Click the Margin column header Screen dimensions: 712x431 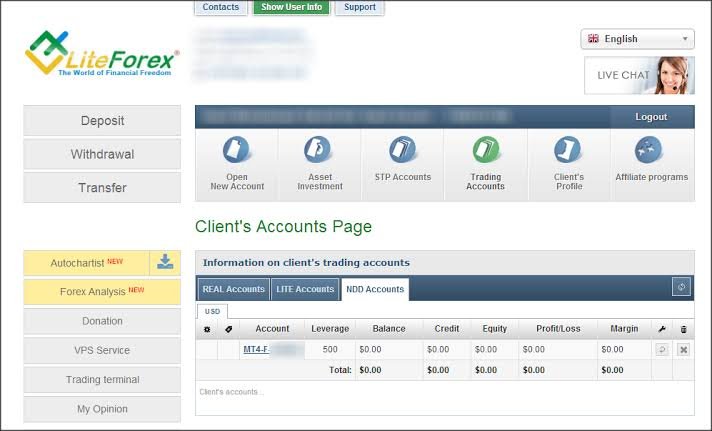point(624,329)
